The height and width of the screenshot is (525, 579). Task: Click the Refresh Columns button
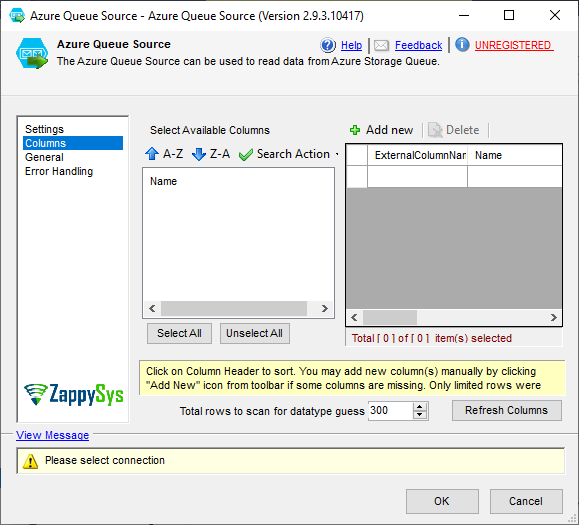click(507, 410)
